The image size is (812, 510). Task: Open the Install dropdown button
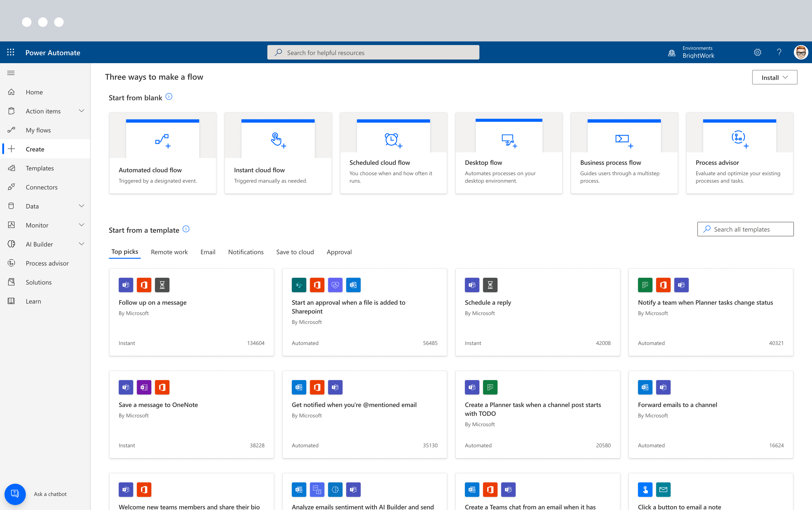click(x=775, y=77)
